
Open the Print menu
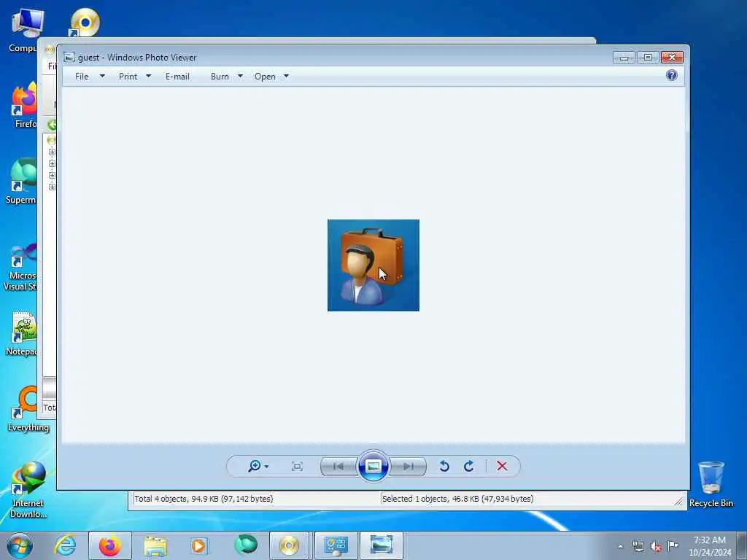tap(128, 77)
